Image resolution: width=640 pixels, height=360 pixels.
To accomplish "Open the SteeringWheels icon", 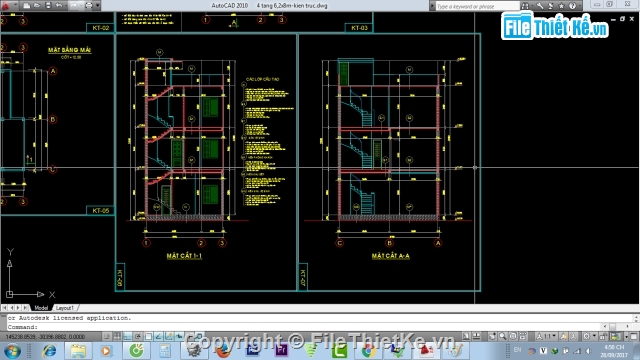I will [513, 336].
